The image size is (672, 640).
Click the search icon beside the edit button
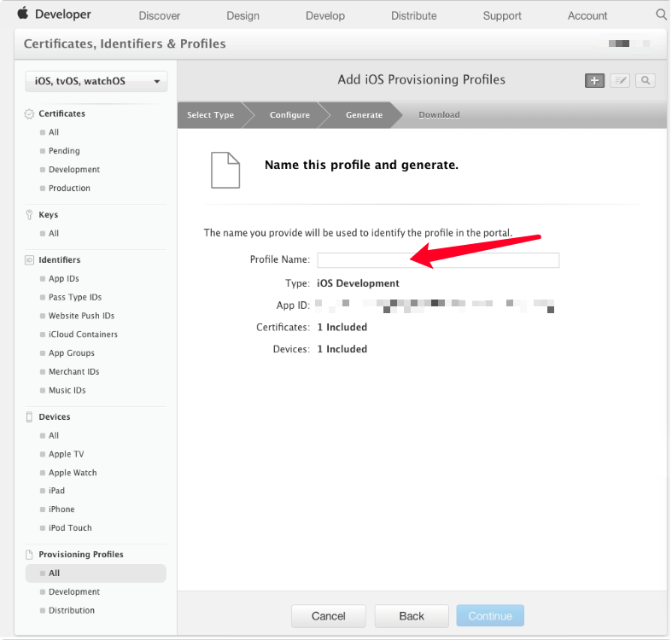[645, 80]
